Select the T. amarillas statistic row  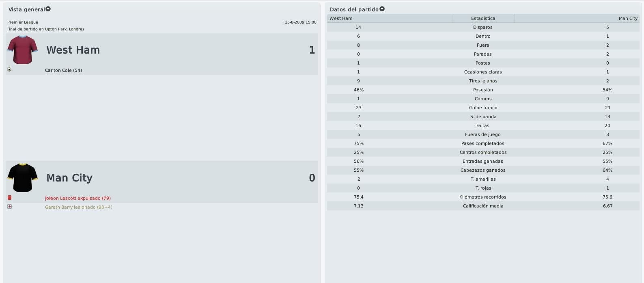[483, 179]
